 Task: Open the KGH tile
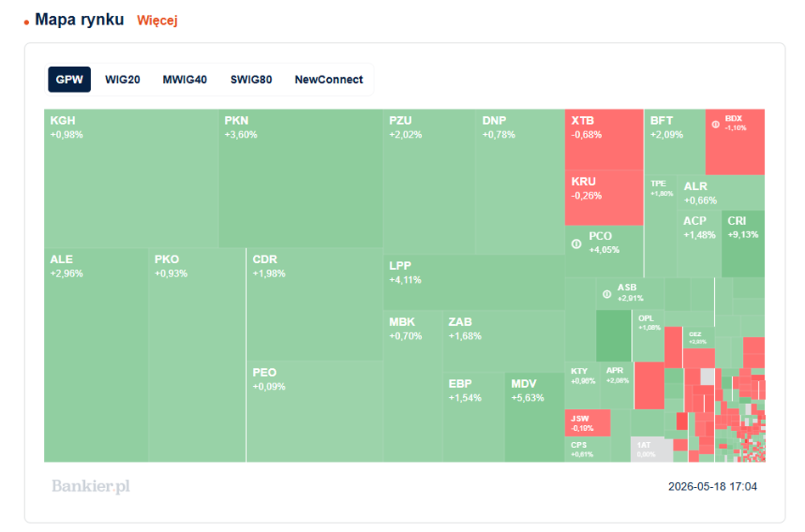132,178
